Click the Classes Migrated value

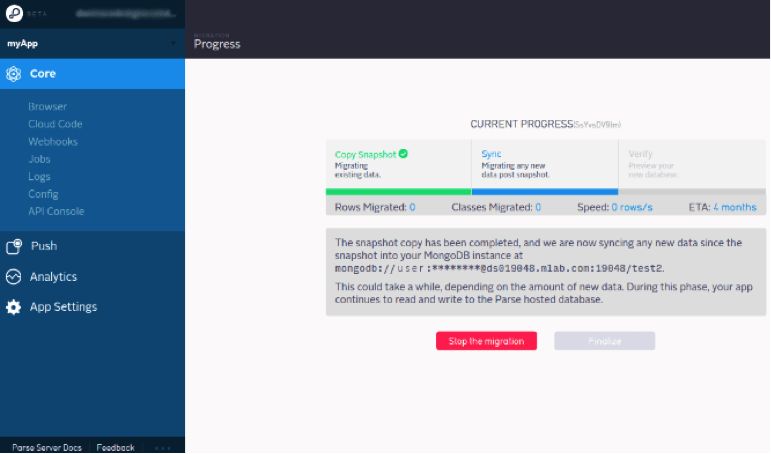click(538, 208)
